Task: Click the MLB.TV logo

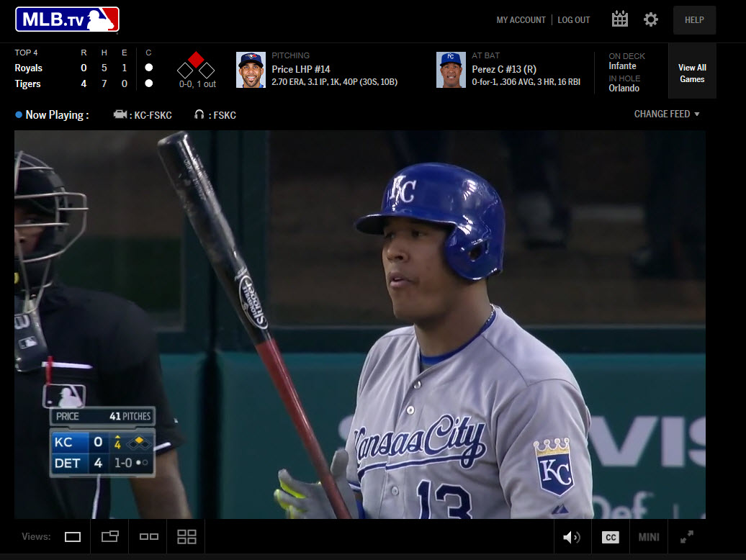Action: coord(67,19)
